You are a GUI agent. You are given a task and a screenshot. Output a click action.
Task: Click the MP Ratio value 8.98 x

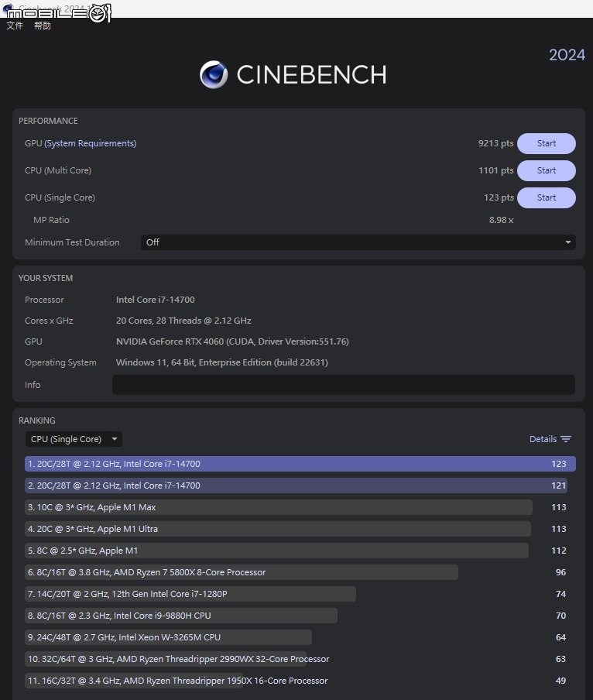[x=501, y=220]
